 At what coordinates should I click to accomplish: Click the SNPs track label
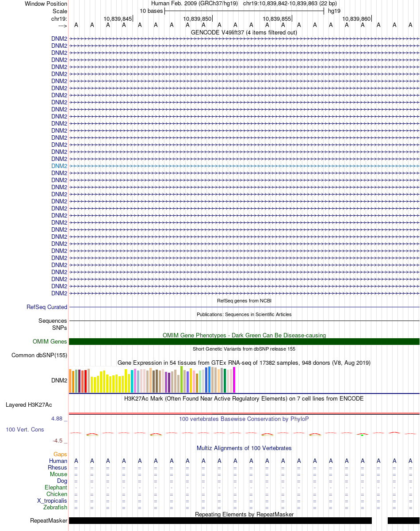(x=60, y=328)
